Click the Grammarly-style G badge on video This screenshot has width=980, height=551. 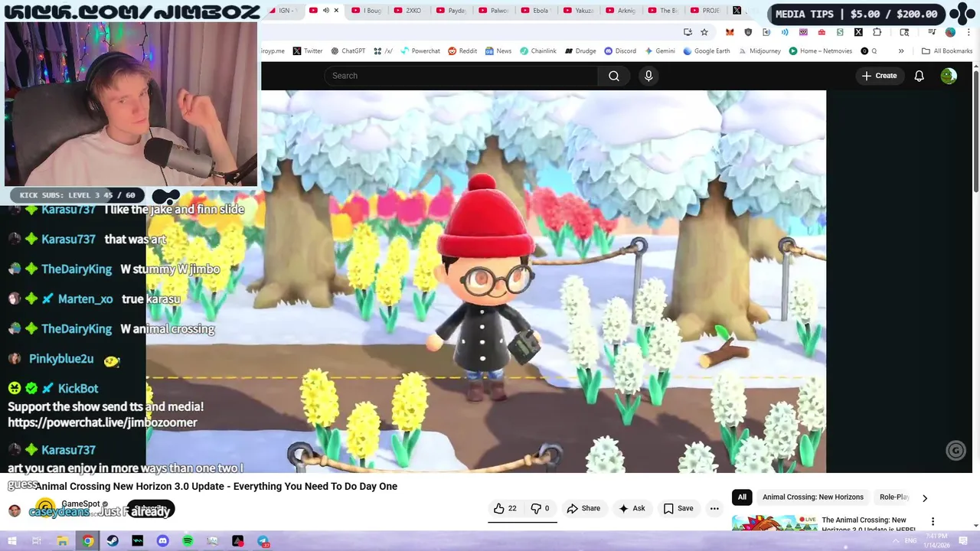955,451
